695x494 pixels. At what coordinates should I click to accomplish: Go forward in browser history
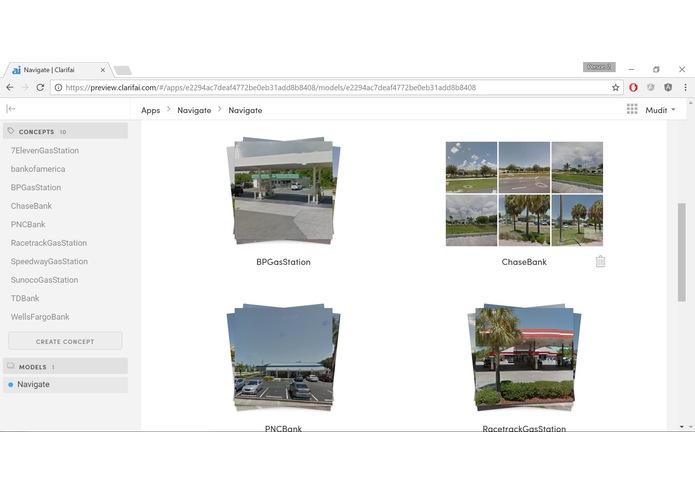(x=25, y=88)
